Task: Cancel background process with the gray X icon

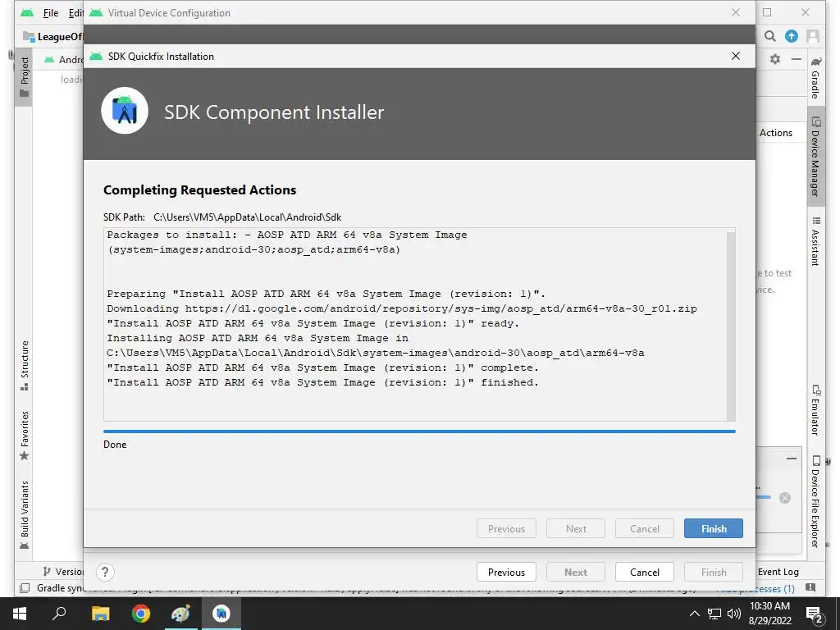Action: pyautogui.click(x=785, y=498)
